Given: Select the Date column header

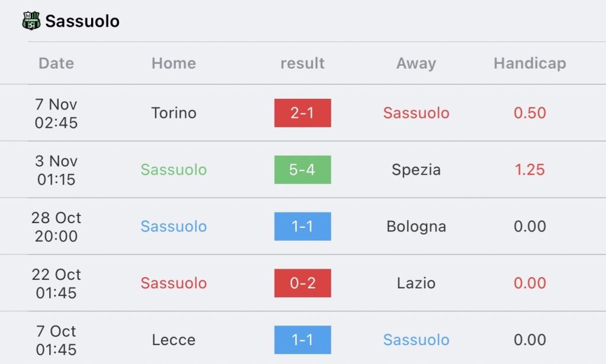Looking at the screenshot, I should point(56,63).
